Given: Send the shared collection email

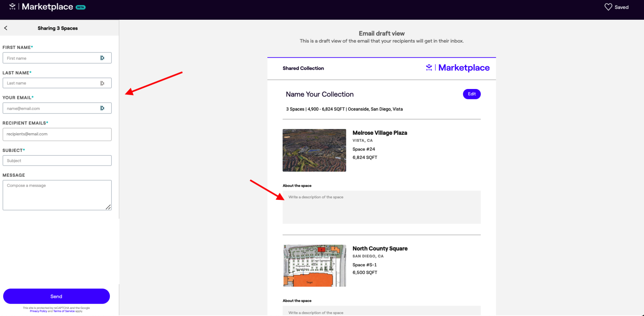Looking at the screenshot, I should 56,296.
